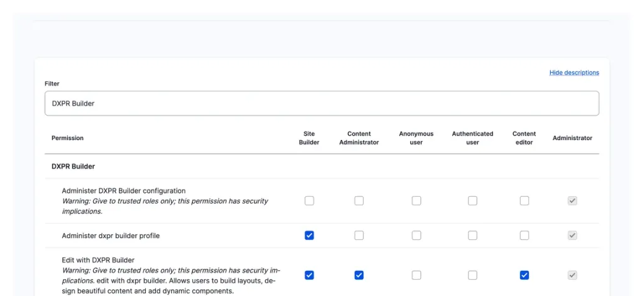The image size is (644, 296).
Task: Focus the Filter field containing DXPR Builder
Action: tap(321, 104)
